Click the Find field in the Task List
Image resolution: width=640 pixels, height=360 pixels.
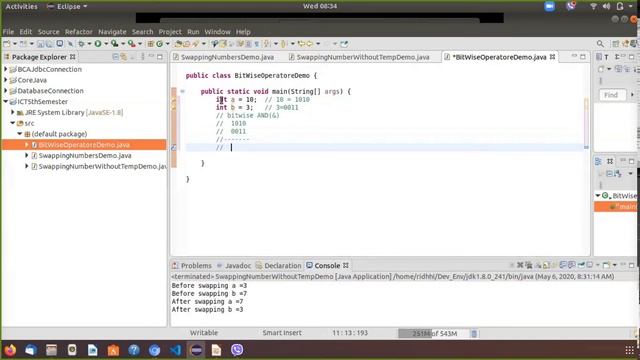coord(612,95)
